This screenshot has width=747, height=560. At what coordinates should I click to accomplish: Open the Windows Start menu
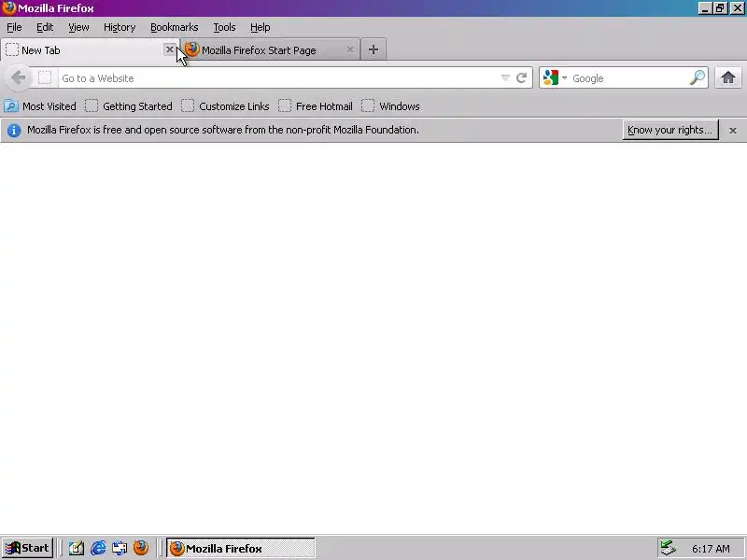coord(27,548)
